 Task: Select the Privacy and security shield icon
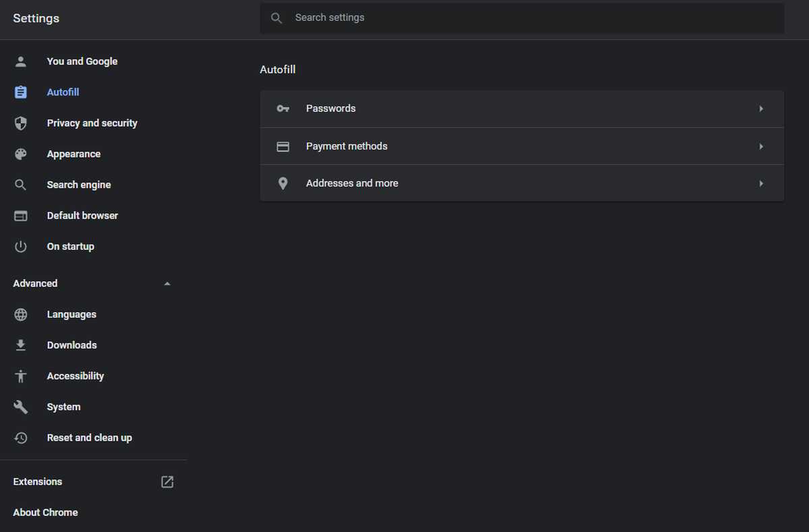(20, 123)
